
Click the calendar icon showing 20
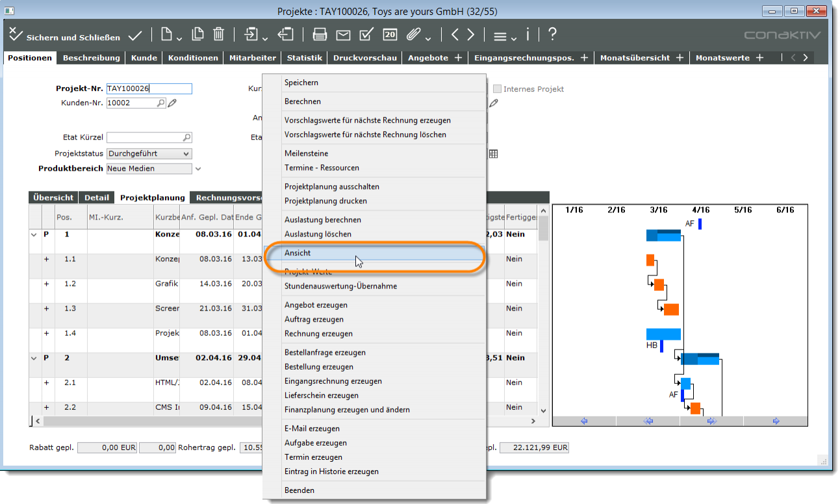coord(390,35)
